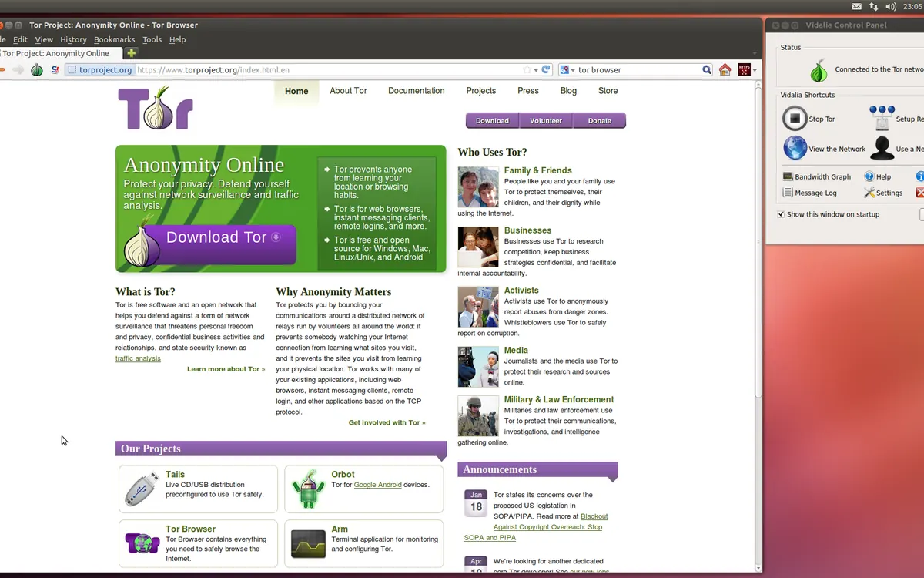Click the Media photo thumbnail

tap(478, 367)
